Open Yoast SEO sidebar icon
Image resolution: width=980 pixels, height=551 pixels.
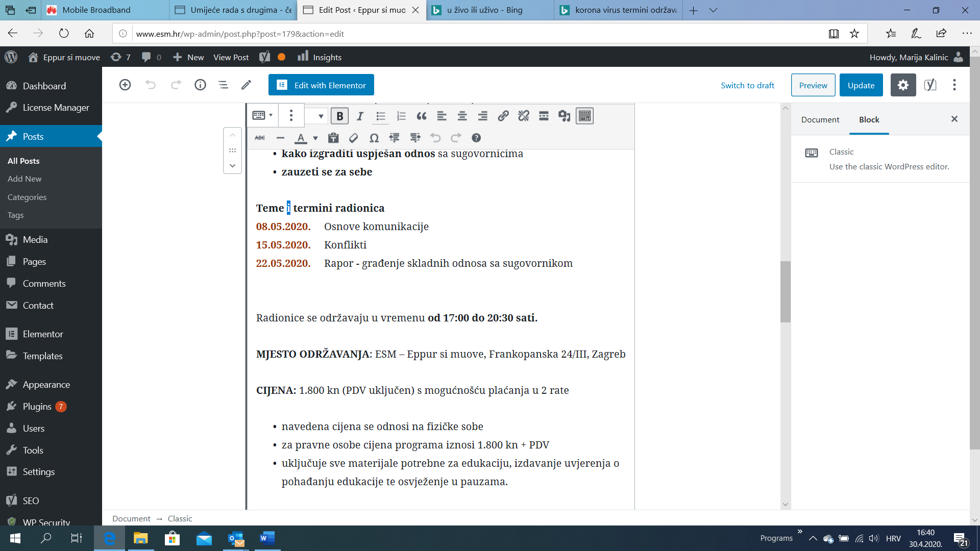point(930,85)
